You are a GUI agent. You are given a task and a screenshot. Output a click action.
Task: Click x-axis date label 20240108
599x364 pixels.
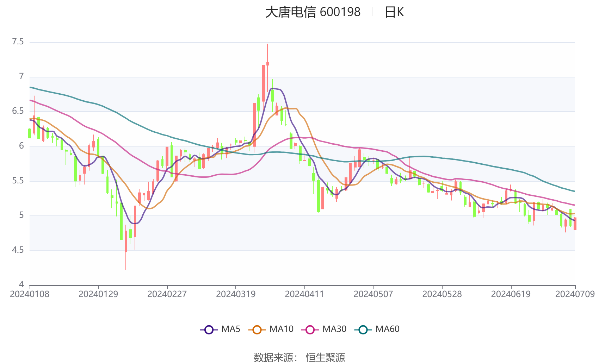click(30, 294)
